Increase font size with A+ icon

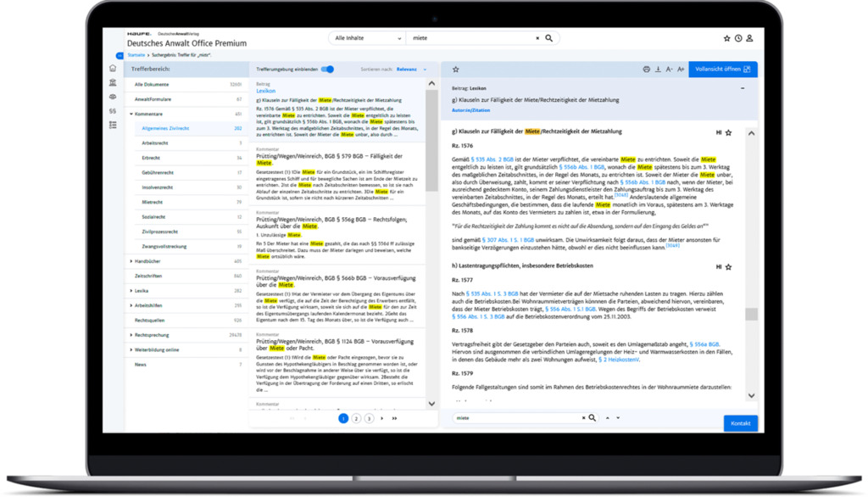pos(681,70)
